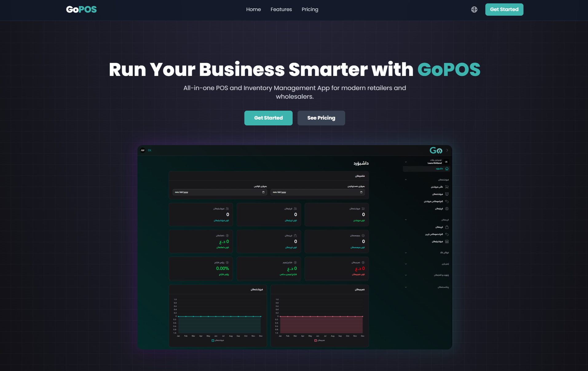Image resolution: width=588 pixels, height=371 pixels.
Task: Open the purchases shopping-bag icon
Action: click(447, 227)
